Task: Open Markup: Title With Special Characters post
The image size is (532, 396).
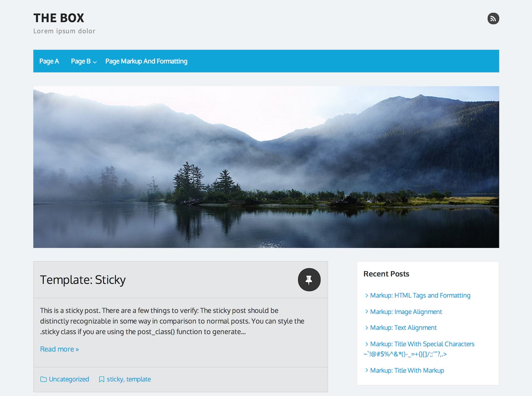Action: 419,349
